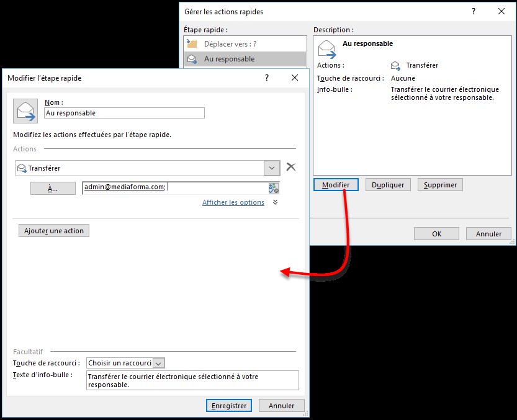Screen dimensions: 517x420
Task: Open help in Gérer les actions rapides dialog
Action: click(474, 11)
